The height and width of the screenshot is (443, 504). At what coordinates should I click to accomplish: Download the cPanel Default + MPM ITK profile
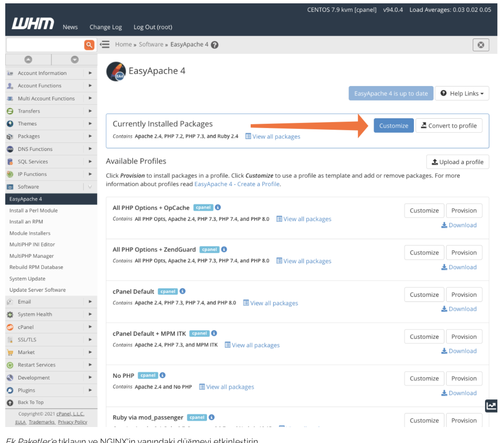459,351
